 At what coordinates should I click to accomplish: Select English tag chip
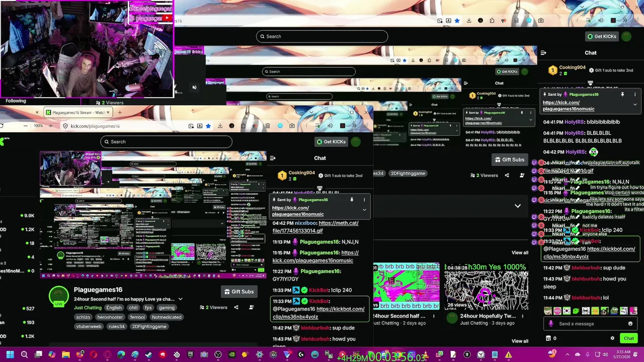pos(114,308)
